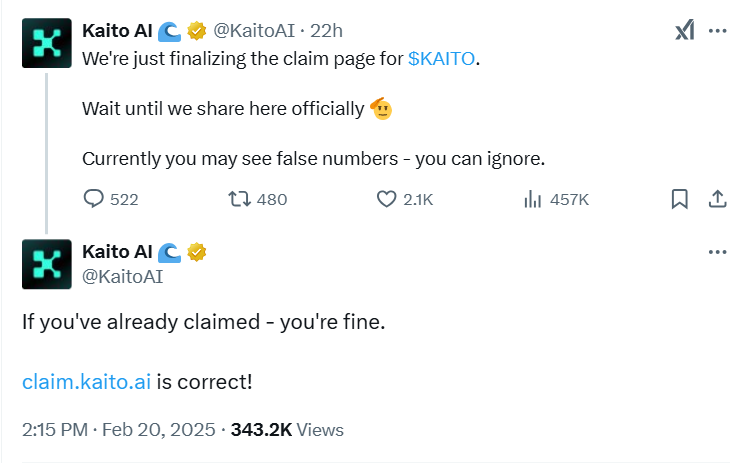Click the Grok explain icon on first tweet
Image resolution: width=745 pixels, height=463 pixels.
click(x=685, y=30)
